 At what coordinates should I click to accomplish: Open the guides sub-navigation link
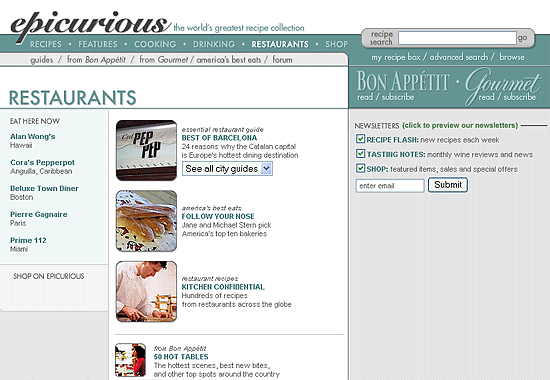coord(41,60)
